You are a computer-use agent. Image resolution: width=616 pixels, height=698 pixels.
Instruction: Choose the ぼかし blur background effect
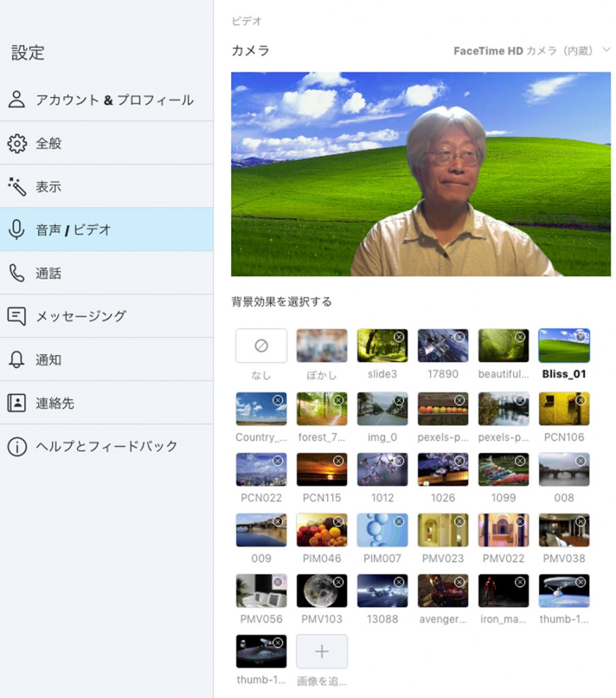click(322, 346)
